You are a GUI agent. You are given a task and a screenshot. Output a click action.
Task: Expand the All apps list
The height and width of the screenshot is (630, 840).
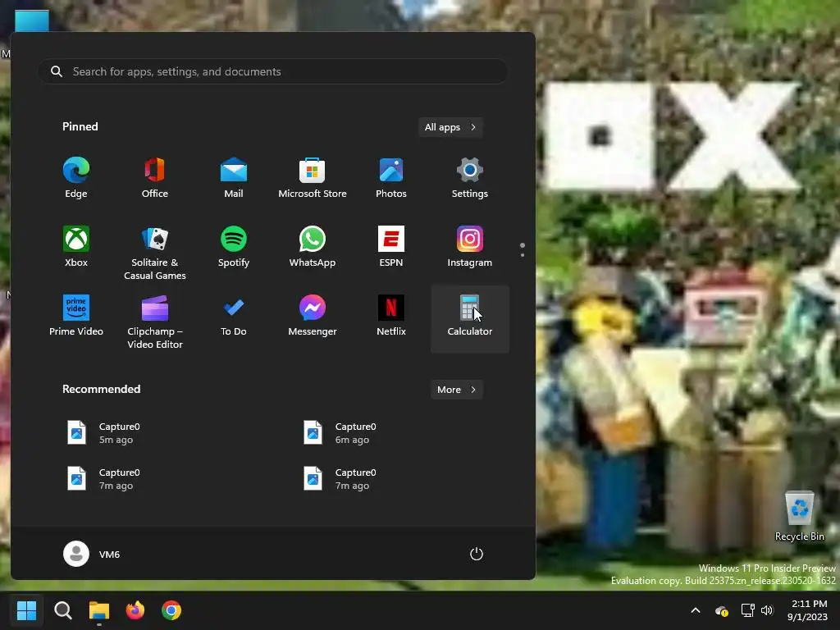tap(450, 127)
